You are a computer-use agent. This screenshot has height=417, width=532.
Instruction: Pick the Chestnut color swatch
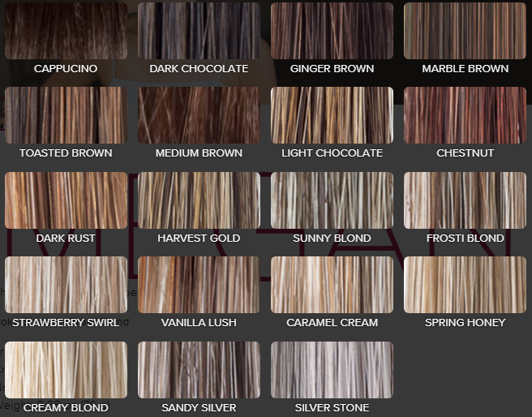coord(465,115)
